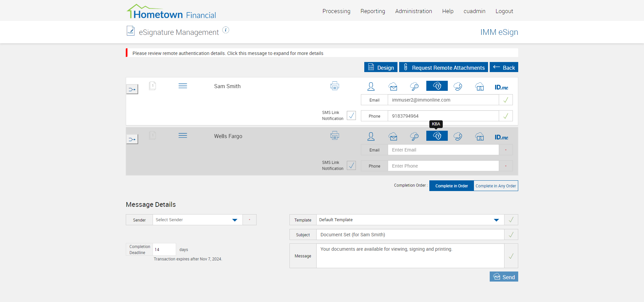Click reorder lines handle for Wells Fargo
This screenshot has height=302, width=644.
[183, 135]
